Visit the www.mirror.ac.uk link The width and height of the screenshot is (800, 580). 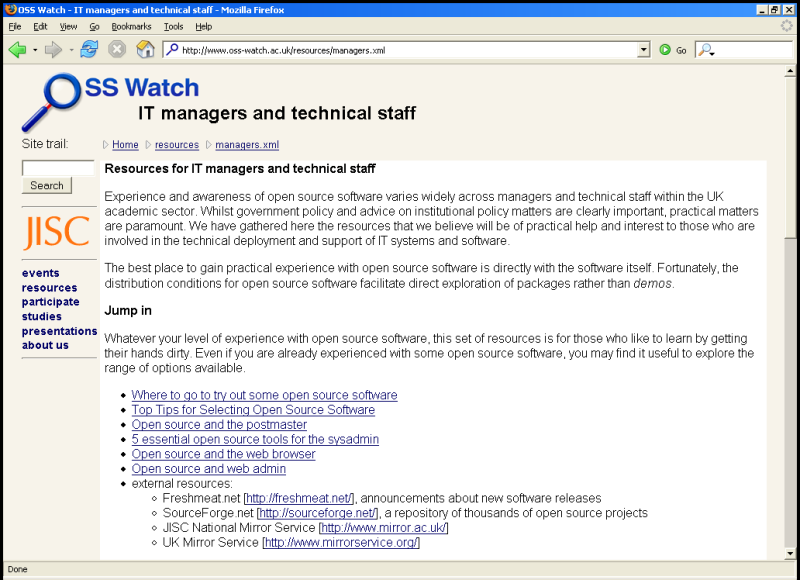click(383, 528)
